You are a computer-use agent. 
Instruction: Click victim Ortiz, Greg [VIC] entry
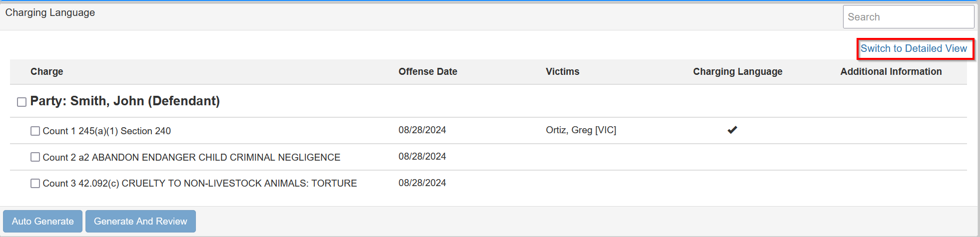pos(581,130)
